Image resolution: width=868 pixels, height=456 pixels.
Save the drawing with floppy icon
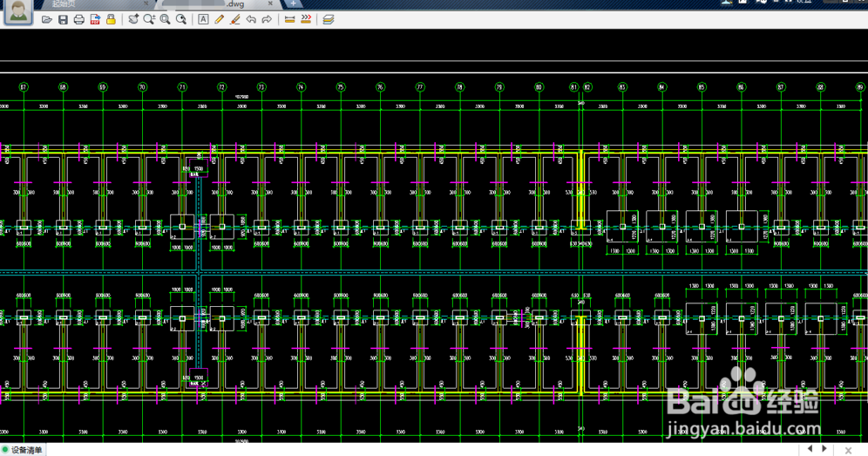tap(63, 19)
